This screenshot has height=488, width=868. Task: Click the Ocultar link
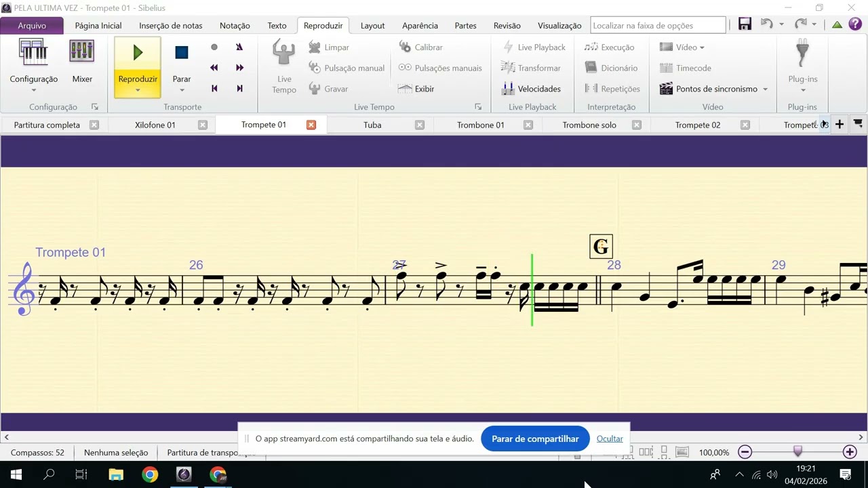coord(610,439)
